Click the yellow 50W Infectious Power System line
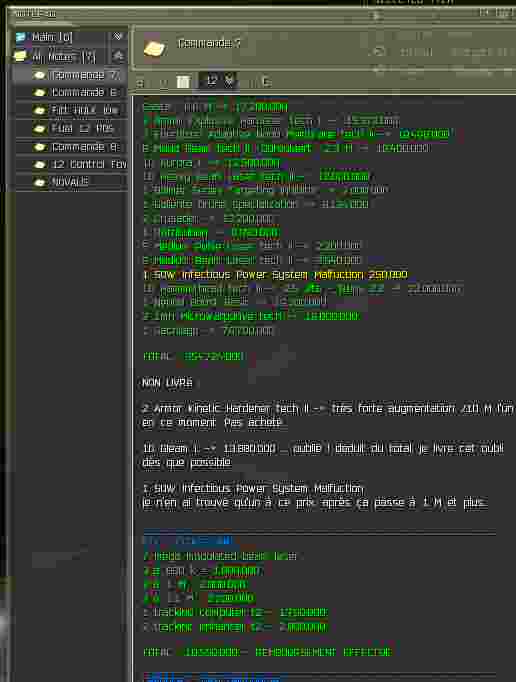 [276, 275]
